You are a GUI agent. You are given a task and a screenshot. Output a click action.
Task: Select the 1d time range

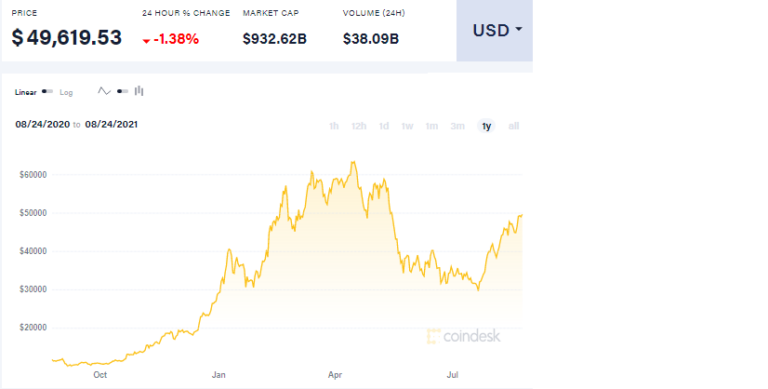384,126
